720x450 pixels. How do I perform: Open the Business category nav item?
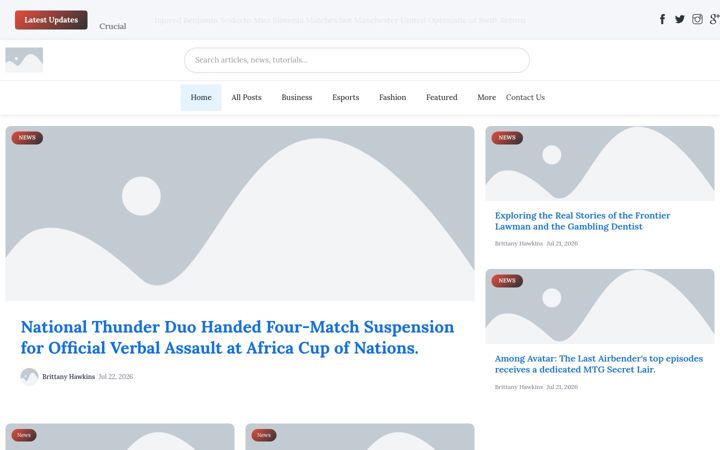297,97
